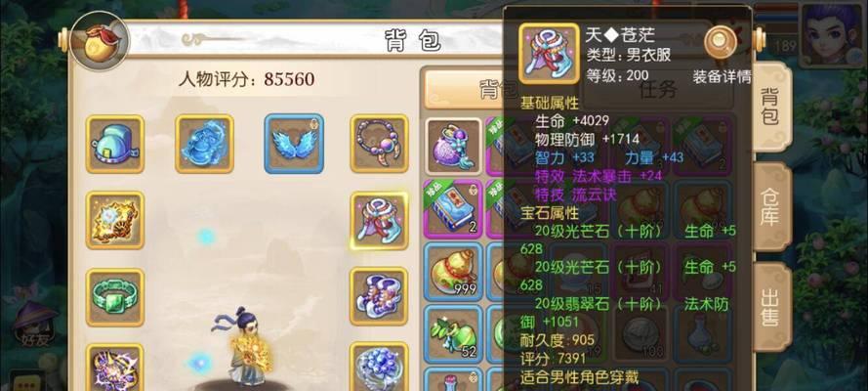Select the green jade belt slot
The height and width of the screenshot is (391, 868).
[x=115, y=297]
